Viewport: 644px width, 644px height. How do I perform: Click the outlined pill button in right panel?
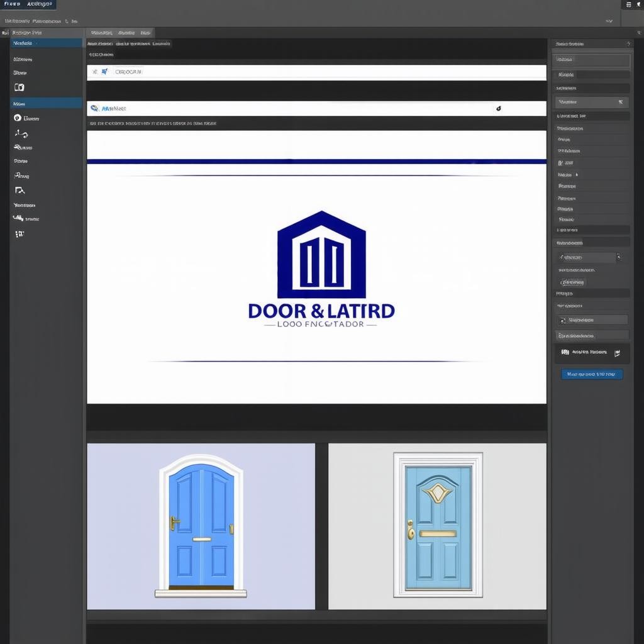pyautogui.click(x=573, y=282)
